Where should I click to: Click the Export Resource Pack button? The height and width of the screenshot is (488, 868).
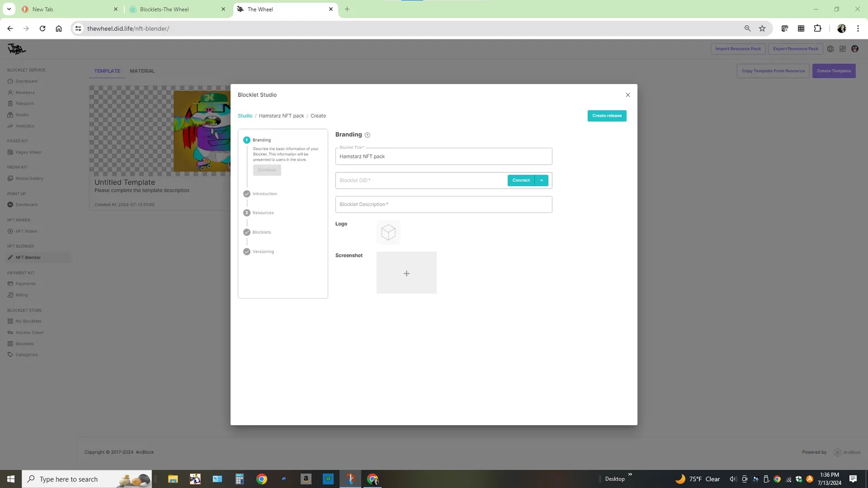tap(795, 49)
